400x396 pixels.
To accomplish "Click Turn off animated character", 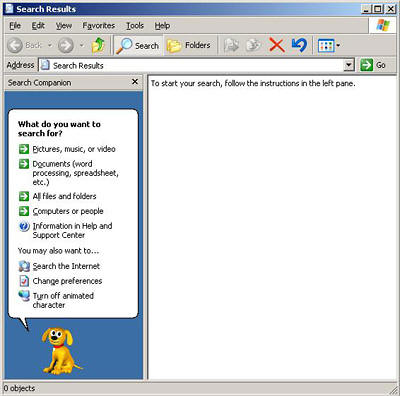I will point(63,300).
